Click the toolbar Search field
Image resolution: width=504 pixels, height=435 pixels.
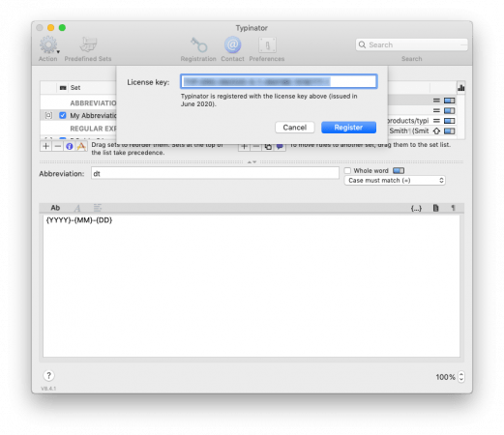(x=412, y=44)
